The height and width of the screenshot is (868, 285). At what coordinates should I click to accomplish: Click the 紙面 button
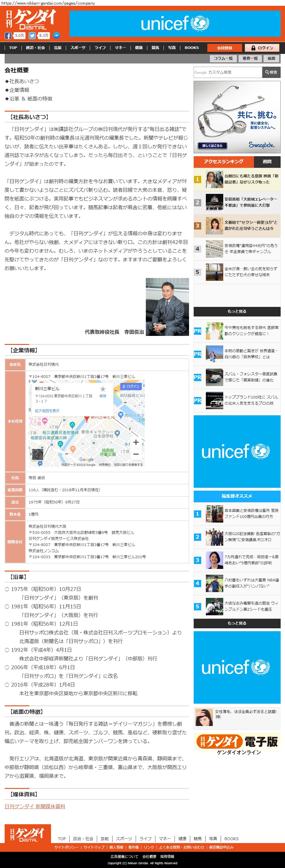tap(271, 58)
